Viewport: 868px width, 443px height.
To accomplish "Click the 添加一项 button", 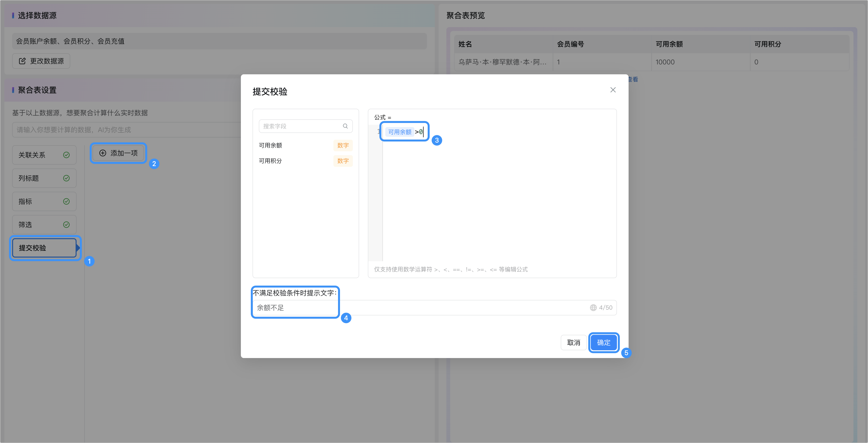I will [118, 153].
